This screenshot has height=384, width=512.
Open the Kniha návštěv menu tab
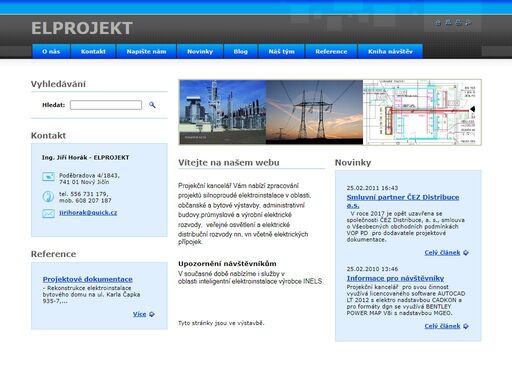coord(390,51)
